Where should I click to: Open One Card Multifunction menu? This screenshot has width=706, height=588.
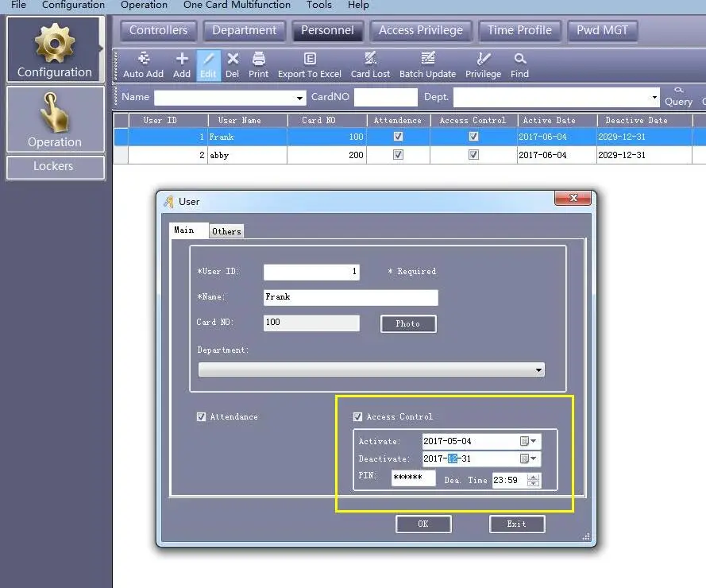click(x=237, y=5)
